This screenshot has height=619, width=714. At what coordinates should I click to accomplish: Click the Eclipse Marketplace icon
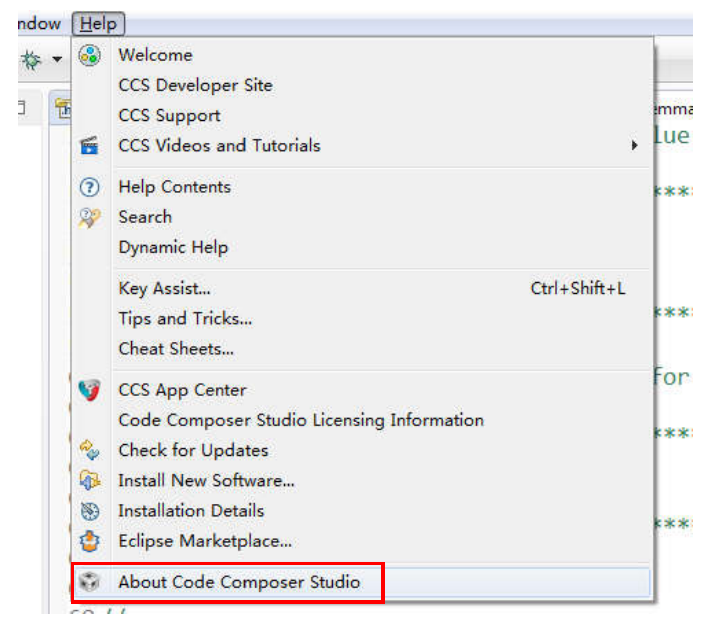coord(89,541)
